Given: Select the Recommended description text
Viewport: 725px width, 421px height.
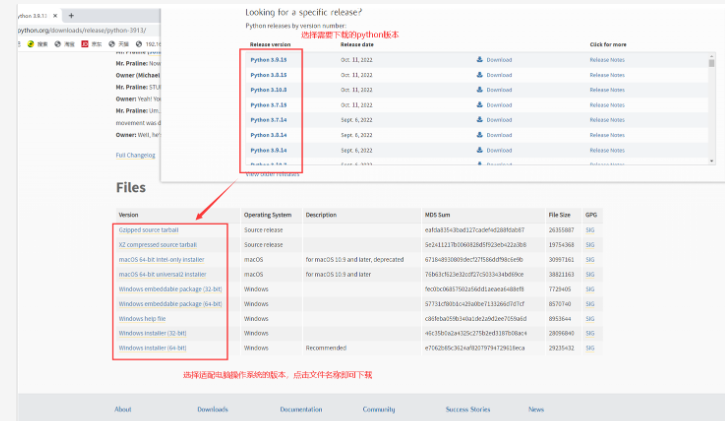Looking at the screenshot, I should point(326,348).
